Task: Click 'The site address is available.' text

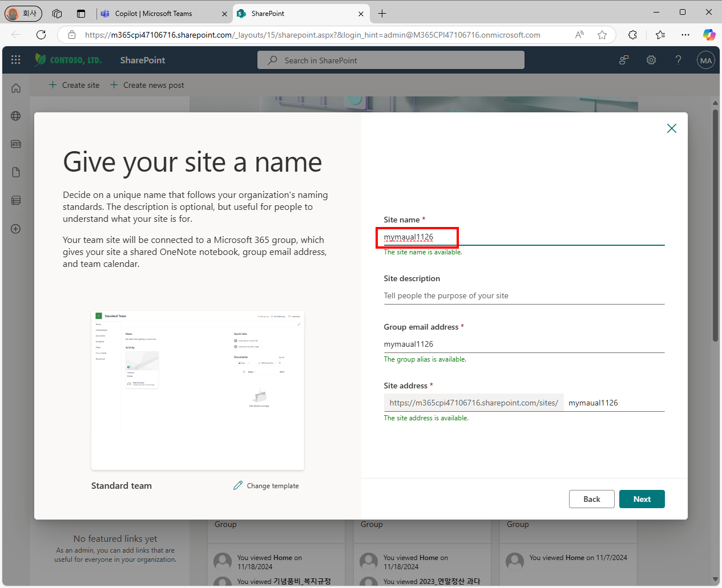Action: (426, 418)
